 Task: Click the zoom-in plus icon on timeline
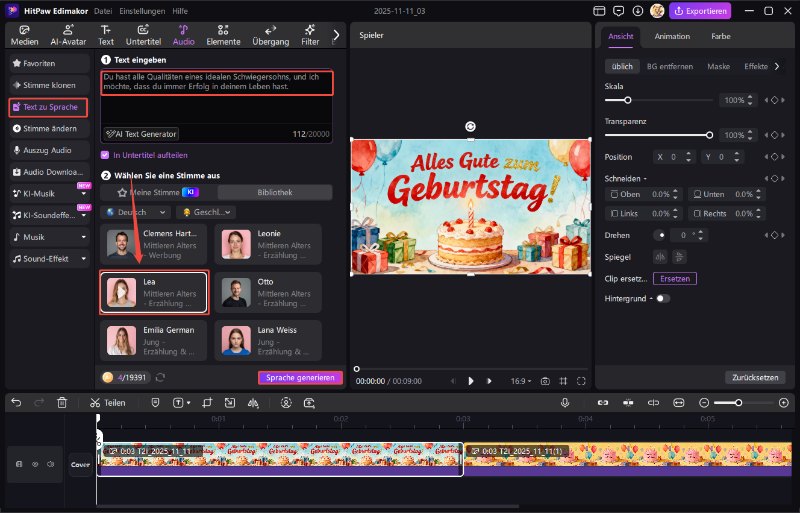click(x=783, y=402)
